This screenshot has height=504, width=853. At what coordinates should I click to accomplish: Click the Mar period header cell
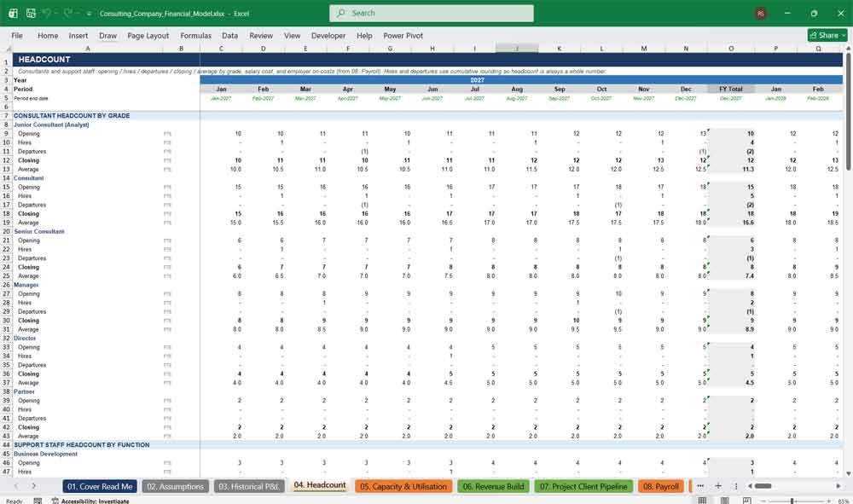(x=305, y=90)
